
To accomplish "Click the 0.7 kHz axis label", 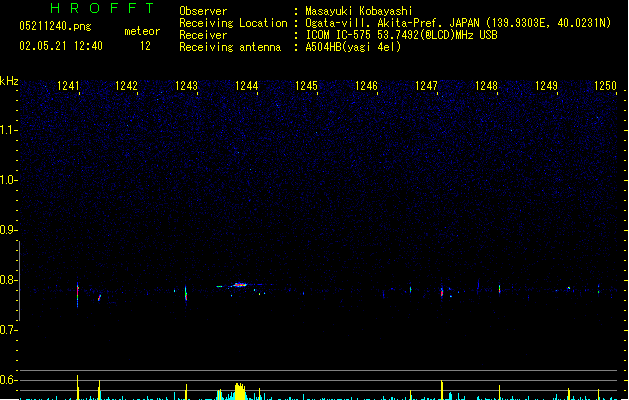I will 8,330.
